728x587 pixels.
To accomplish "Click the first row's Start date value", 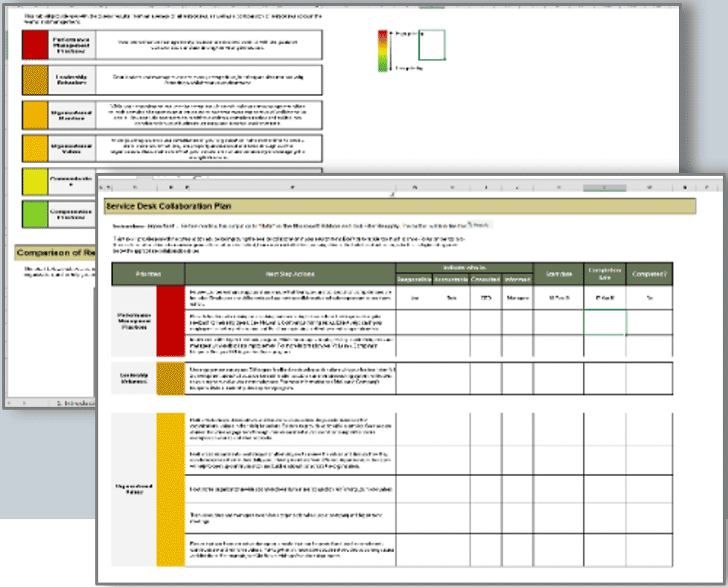I will point(558,298).
